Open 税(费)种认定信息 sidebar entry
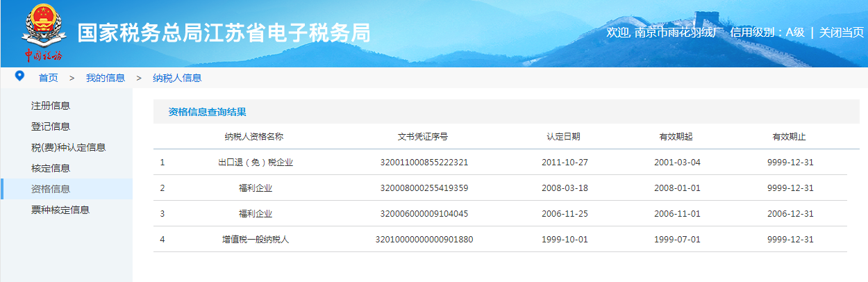 coord(68,147)
